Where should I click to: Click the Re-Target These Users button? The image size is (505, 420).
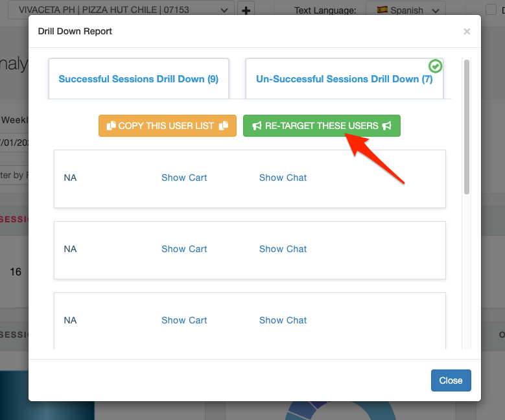322,126
